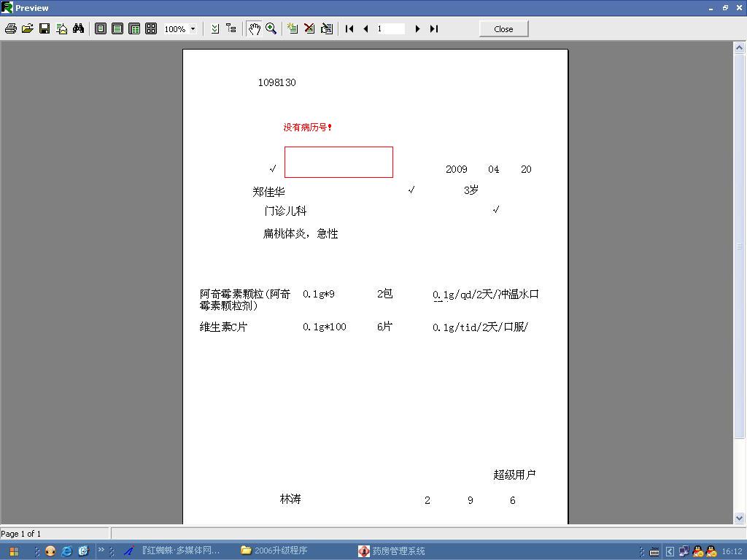Click the page number input field
This screenshot has width=747, height=560.
390,28
